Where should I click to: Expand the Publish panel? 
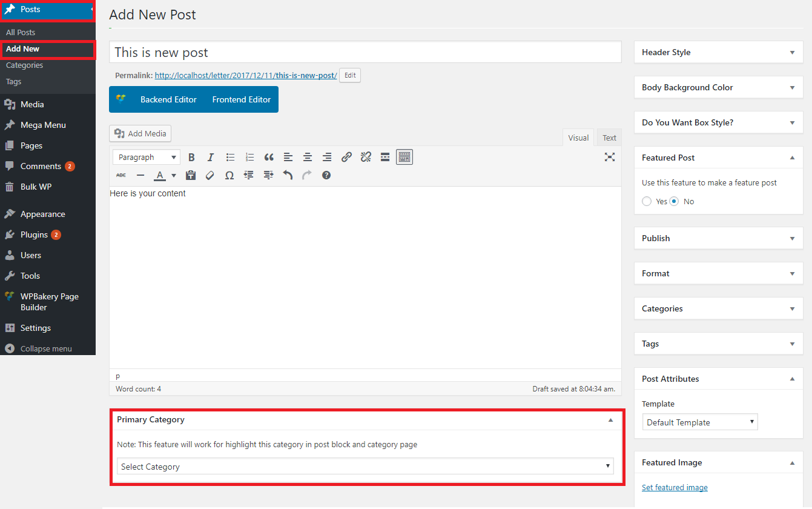[x=792, y=239]
